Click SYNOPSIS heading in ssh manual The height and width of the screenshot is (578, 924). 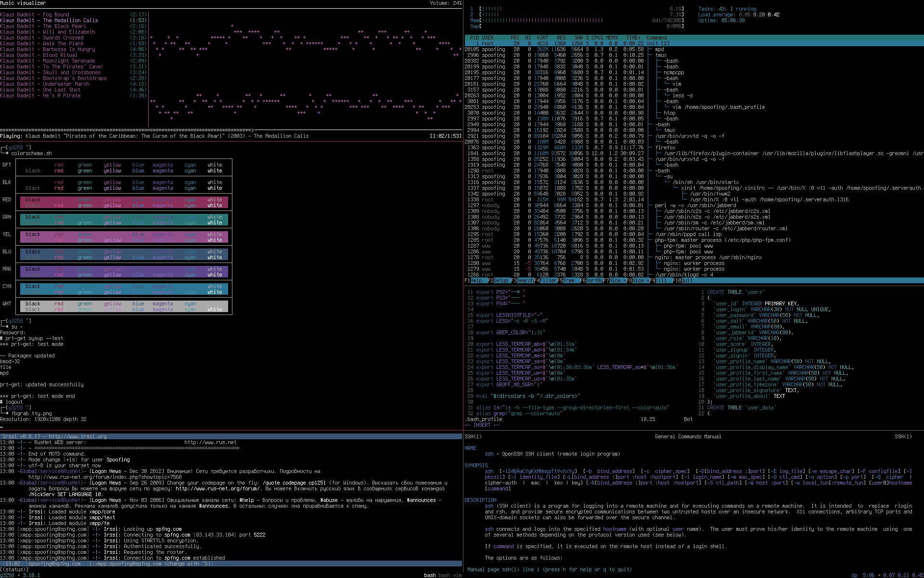point(476,465)
